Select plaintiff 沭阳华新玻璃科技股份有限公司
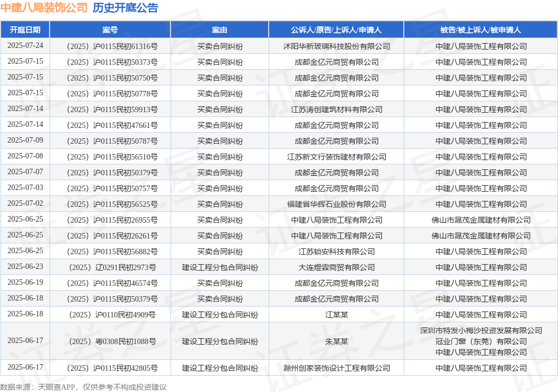Screen dimensions: 558x392 337,46
